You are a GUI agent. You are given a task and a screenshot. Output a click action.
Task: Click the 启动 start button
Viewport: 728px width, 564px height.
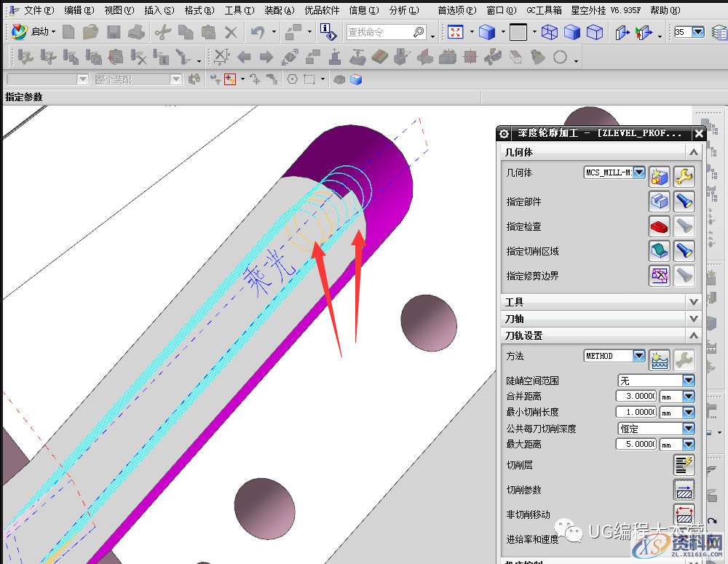(33, 32)
